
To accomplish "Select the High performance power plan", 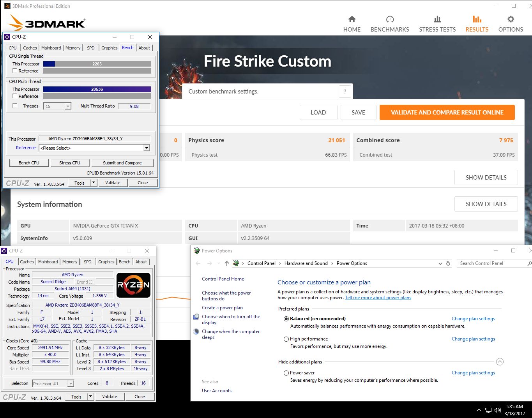I will [x=286, y=339].
